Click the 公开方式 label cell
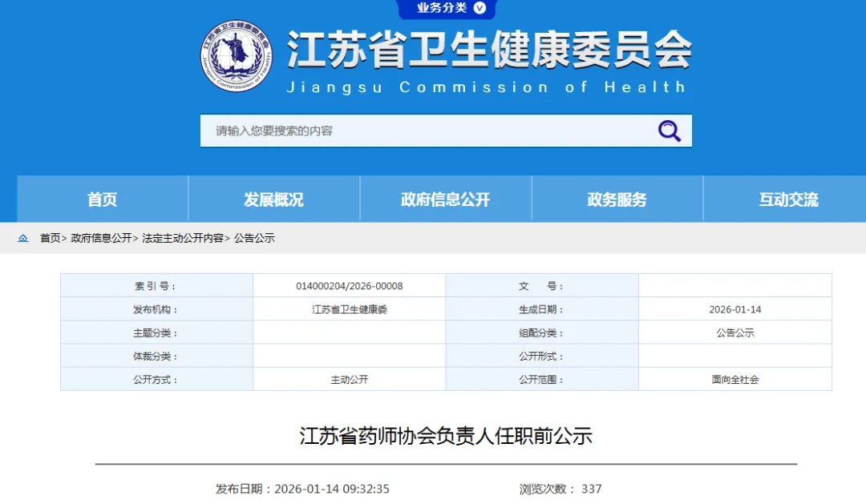The image size is (866, 504). (157, 379)
